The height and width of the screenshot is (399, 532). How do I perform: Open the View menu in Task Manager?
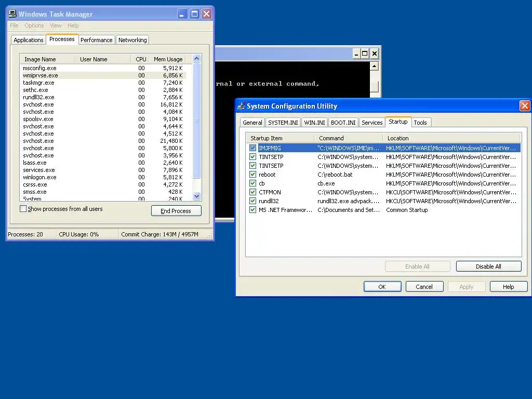(56, 25)
